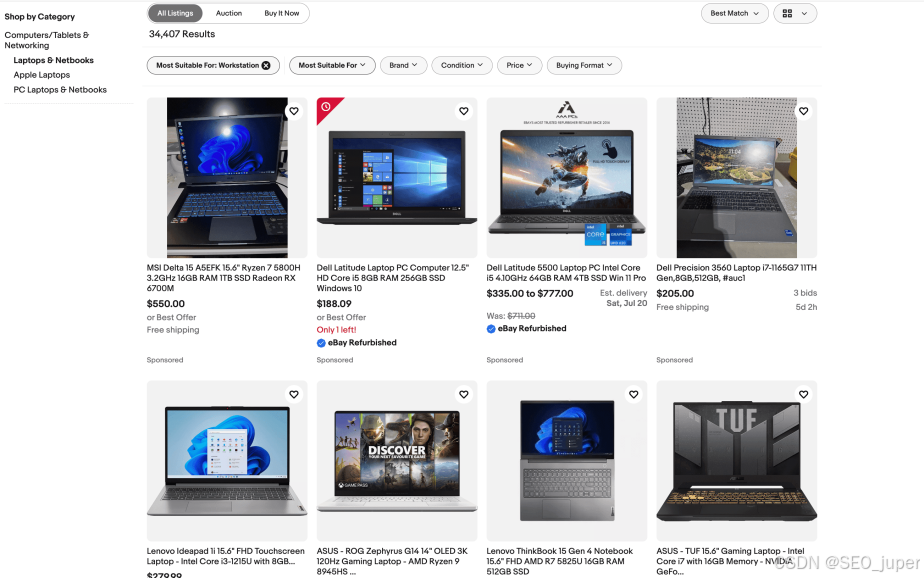Open PC Laptops & Netbooks category
This screenshot has height=578, width=924.
click(x=60, y=90)
